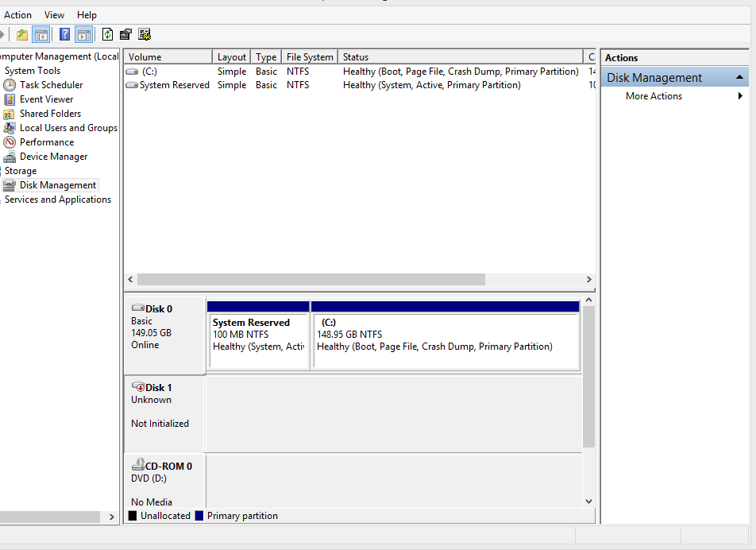Click the Refresh toolbar icon
Viewport: 756px width, 550px height.
point(107,35)
